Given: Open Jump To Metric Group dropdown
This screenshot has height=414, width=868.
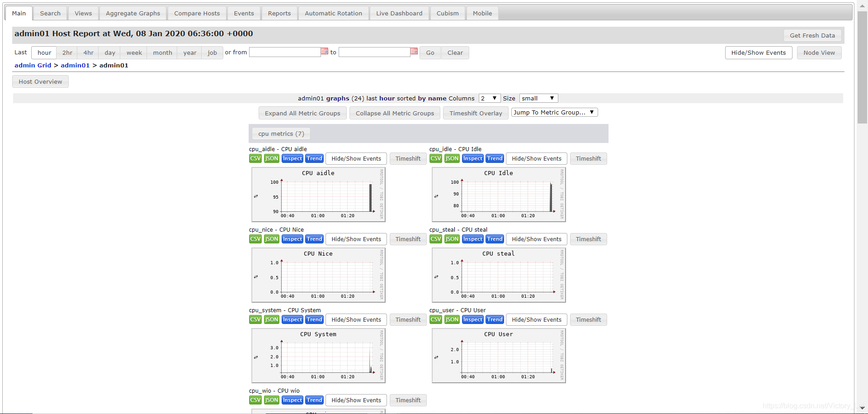Looking at the screenshot, I should pyautogui.click(x=554, y=112).
